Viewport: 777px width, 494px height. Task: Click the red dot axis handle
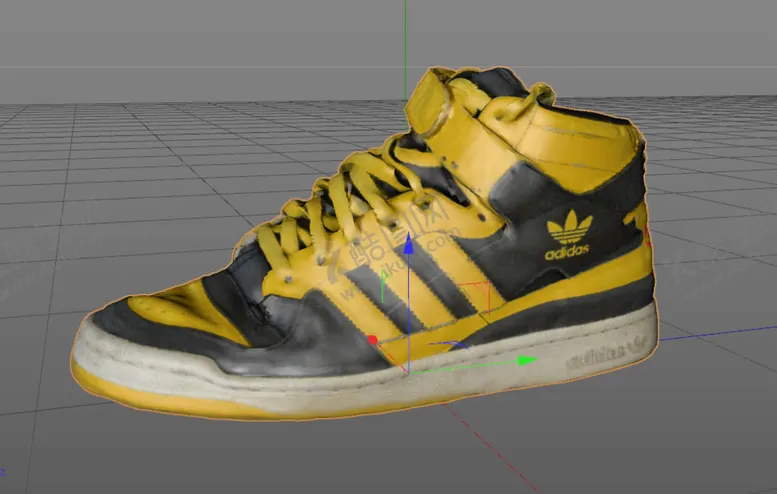pyautogui.click(x=373, y=340)
